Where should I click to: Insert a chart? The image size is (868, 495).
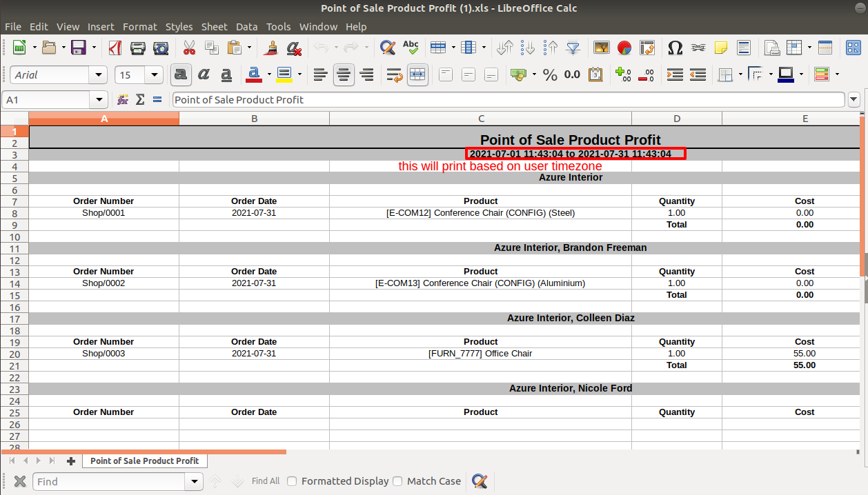point(624,48)
